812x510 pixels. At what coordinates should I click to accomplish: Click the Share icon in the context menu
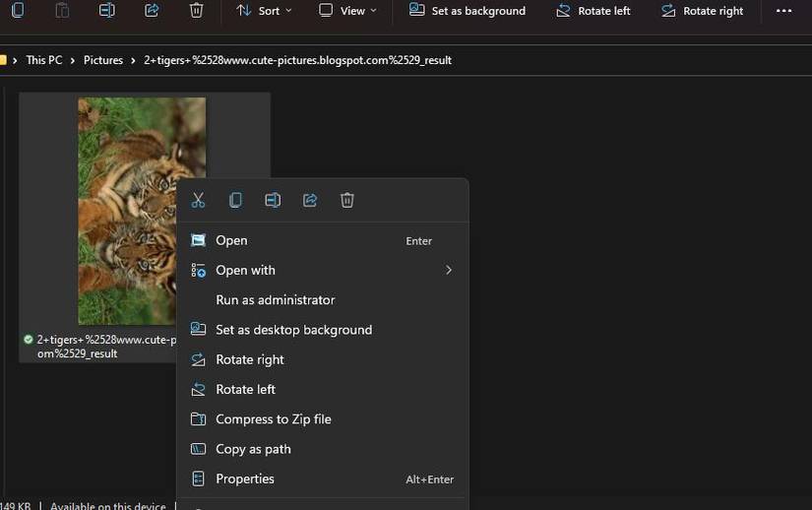[310, 200]
